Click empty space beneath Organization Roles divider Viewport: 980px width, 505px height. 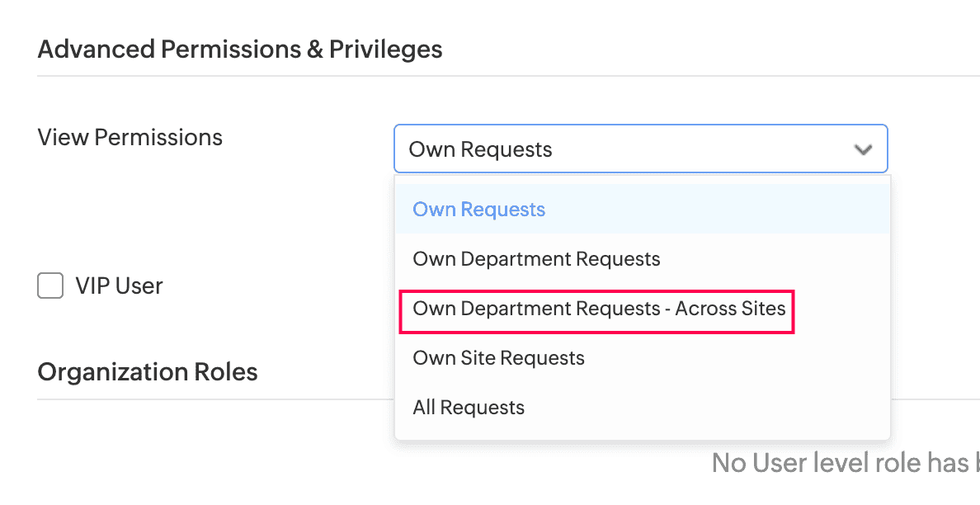[x=206, y=454]
